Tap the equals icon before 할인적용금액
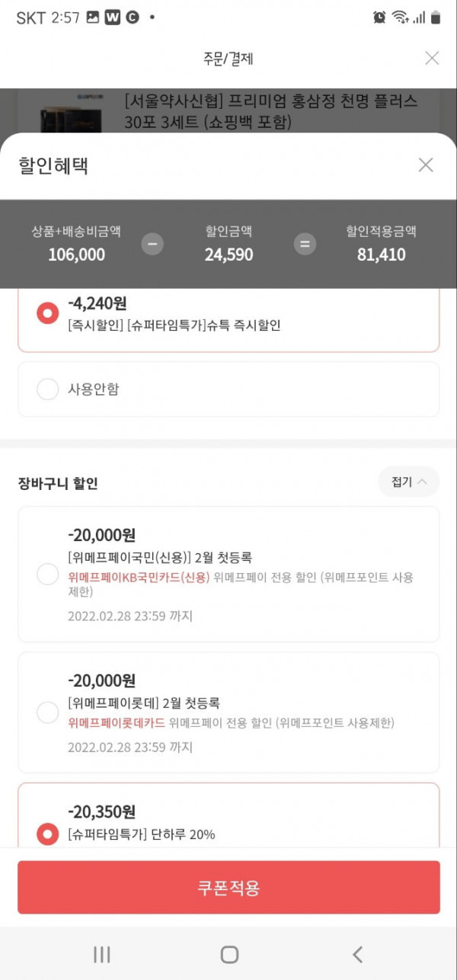Image resolution: width=457 pixels, height=980 pixels. click(x=305, y=244)
